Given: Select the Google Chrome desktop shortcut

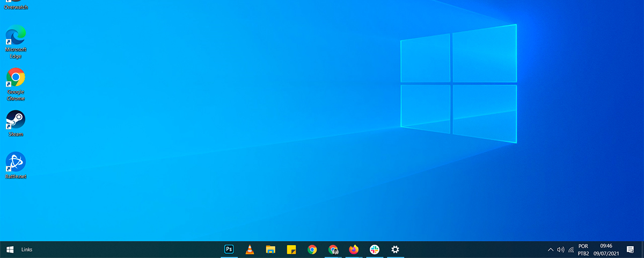Looking at the screenshot, I should 16,84.
